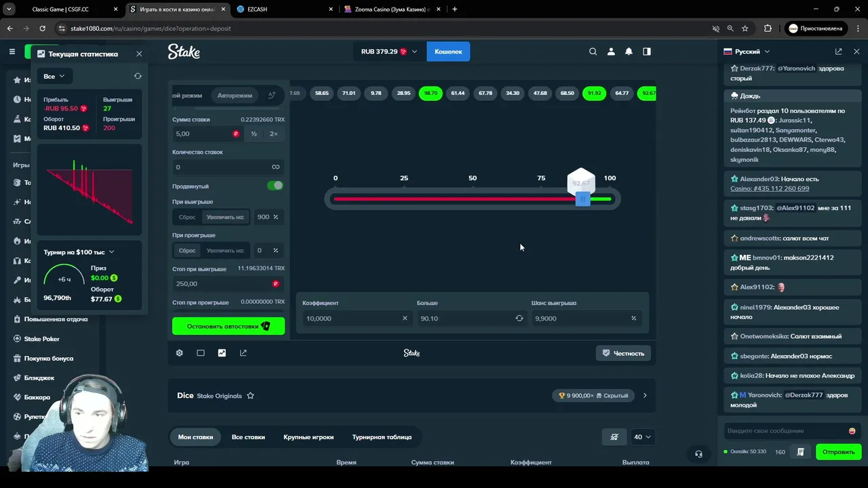Open the Русский chat language dropdown

(747, 52)
